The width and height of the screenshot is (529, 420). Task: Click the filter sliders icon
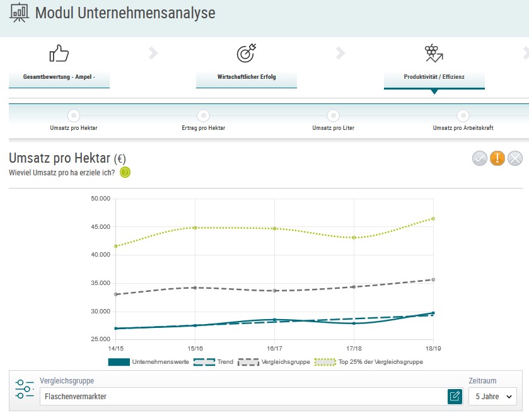25,389
